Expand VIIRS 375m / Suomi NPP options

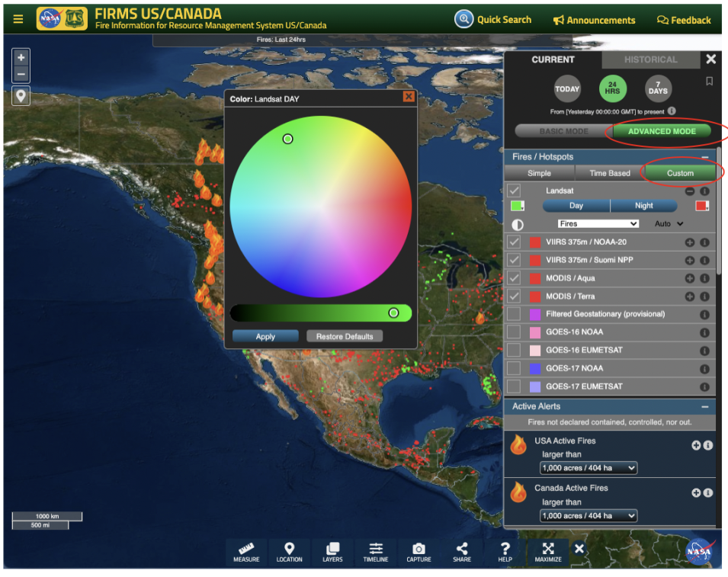690,261
